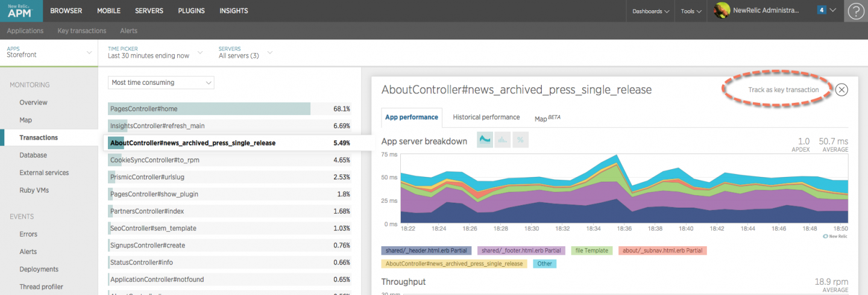Select the App performance tab
This screenshot has height=295, width=868.
pos(412,117)
